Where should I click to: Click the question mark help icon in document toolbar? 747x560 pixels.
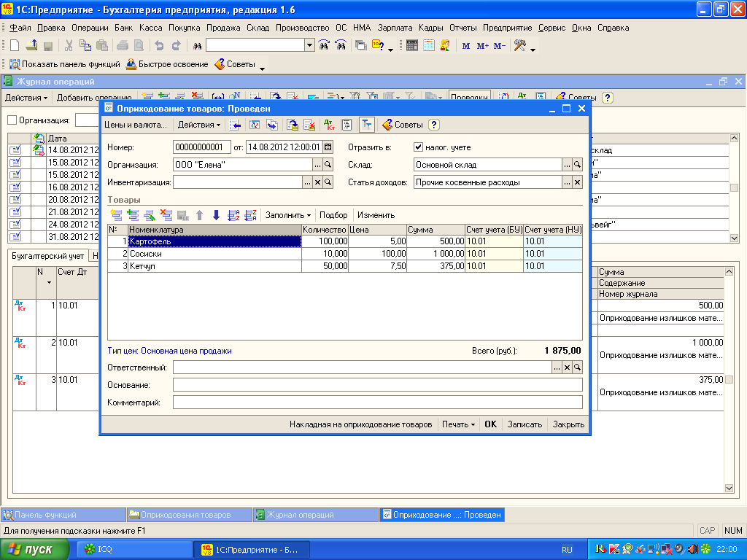click(x=433, y=125)
